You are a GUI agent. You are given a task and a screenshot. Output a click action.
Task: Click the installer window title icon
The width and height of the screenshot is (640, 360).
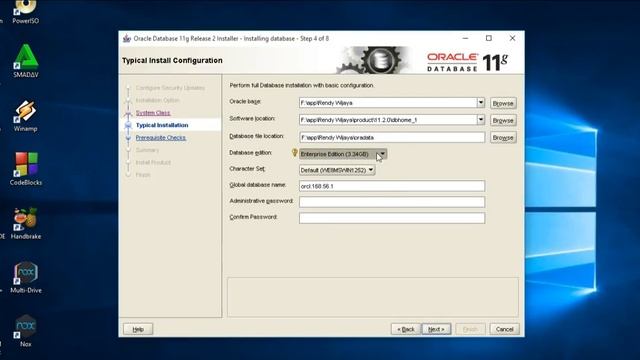tap(127, 38)
